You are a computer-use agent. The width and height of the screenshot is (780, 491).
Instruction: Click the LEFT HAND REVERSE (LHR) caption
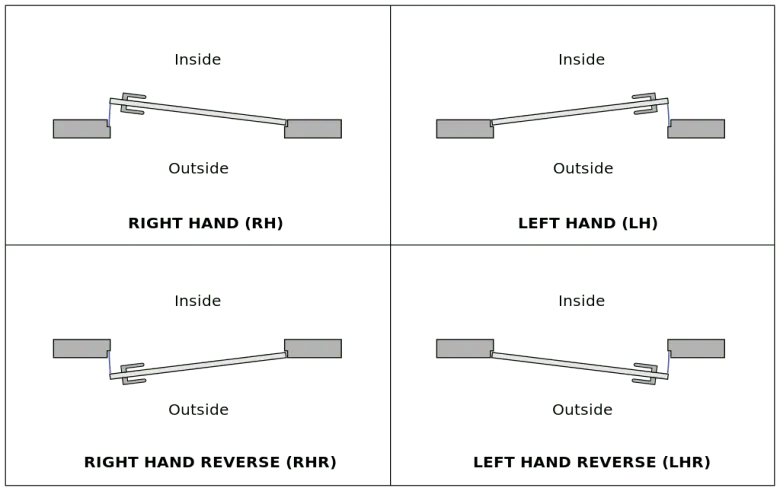click(x=591, y=462)
